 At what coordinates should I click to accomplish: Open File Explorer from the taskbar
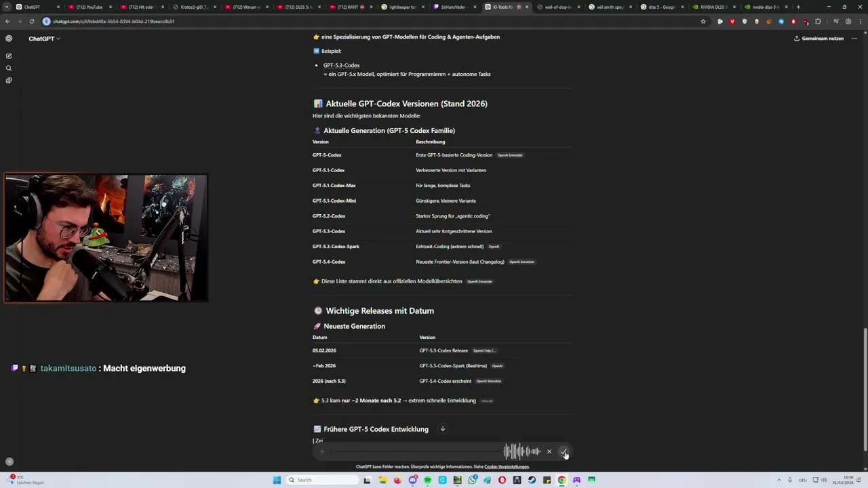(x=382, y=480)
